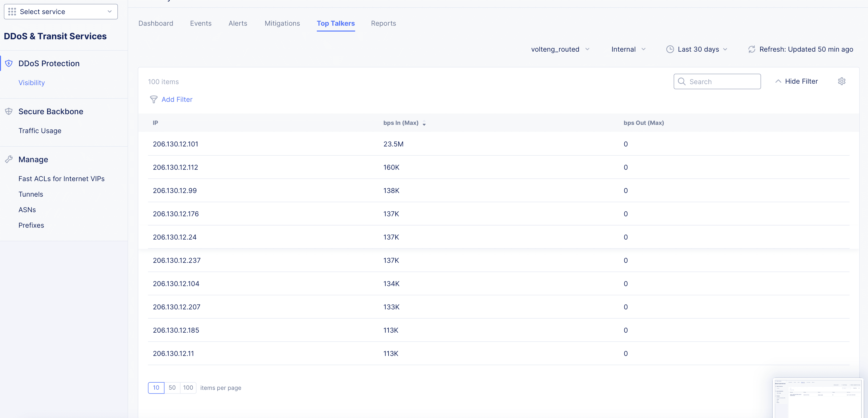Click Add Filter link
The width and height of the screenshot is (868, 418).
(177, 99)
